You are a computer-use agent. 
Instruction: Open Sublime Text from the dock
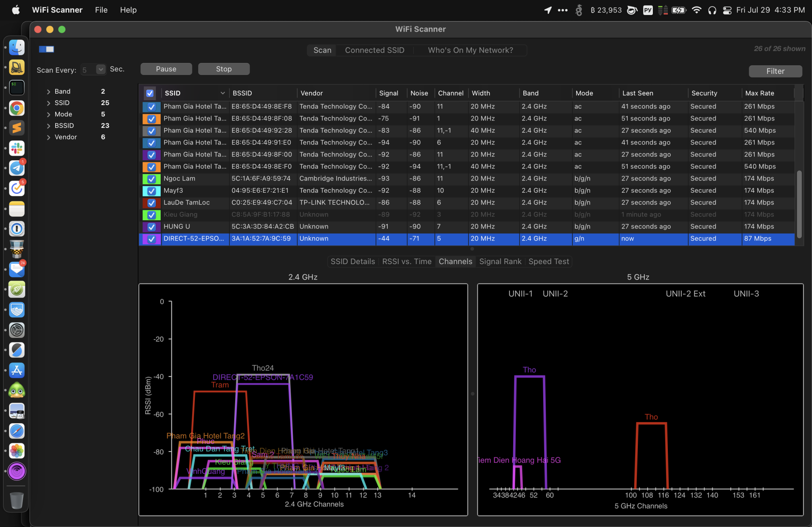click(x=17, y=128)
